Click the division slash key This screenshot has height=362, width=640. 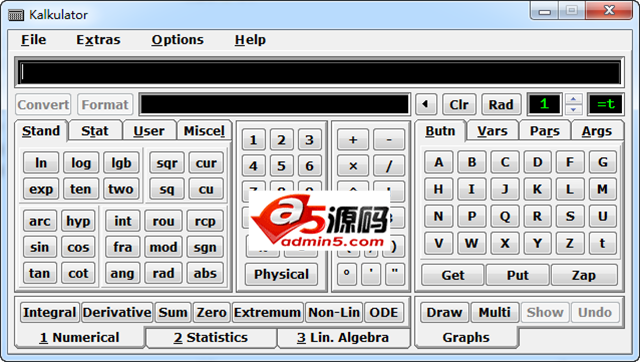[x=389, y=166]
